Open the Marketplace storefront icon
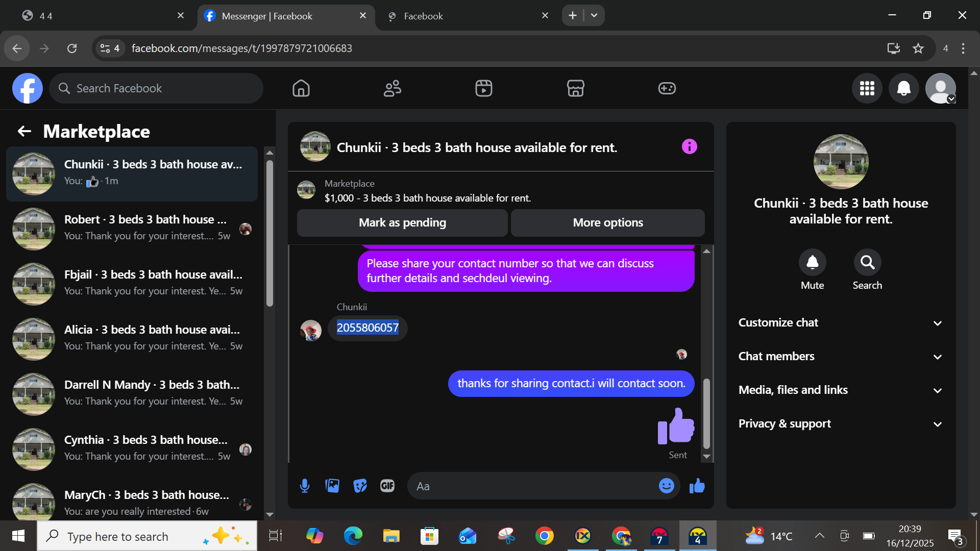The width and height of the screenshot is (980, 551). click(x=576, y=88)
